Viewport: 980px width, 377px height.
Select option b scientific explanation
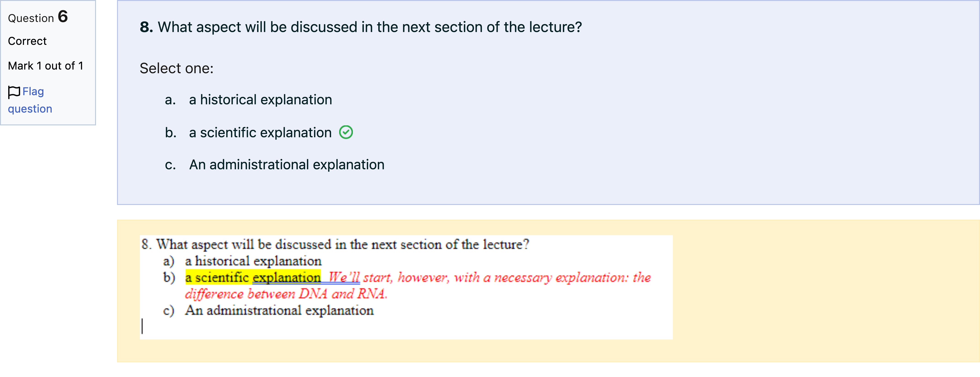coord(260,132)
